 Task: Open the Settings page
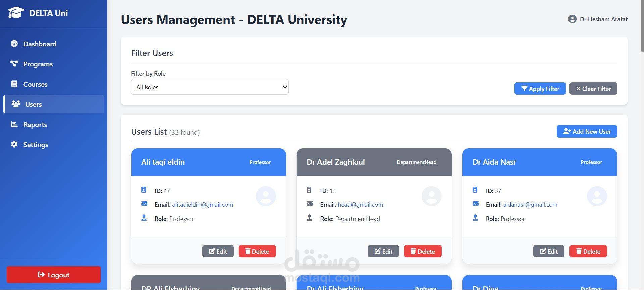tap(54, 144)
